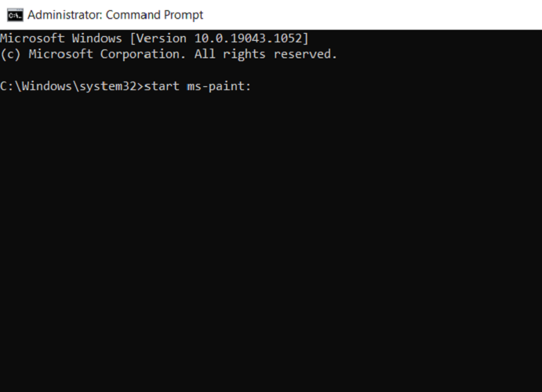Open the Command Prompt system menu icon
Screen dimensions: 542x392
pos(14,14)
